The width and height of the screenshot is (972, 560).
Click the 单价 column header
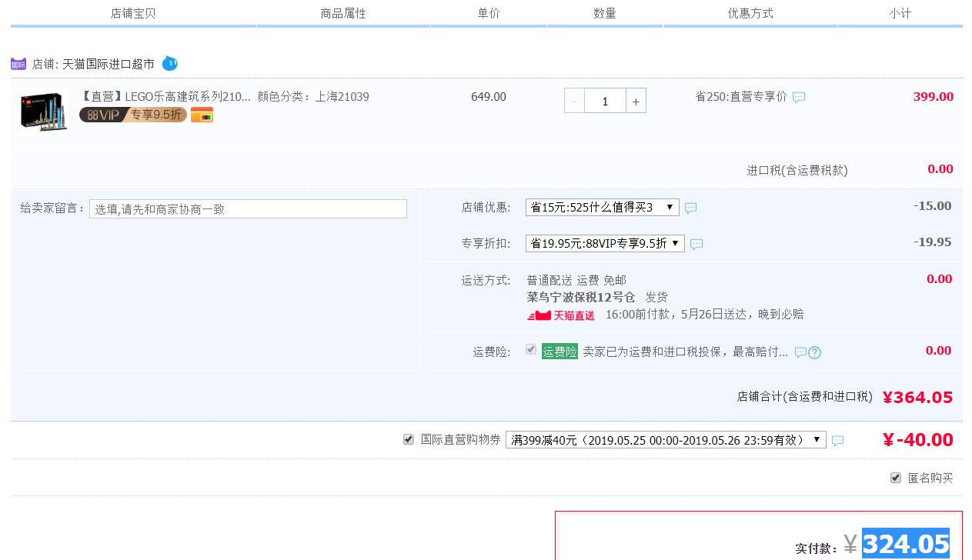tap(489, 13)
